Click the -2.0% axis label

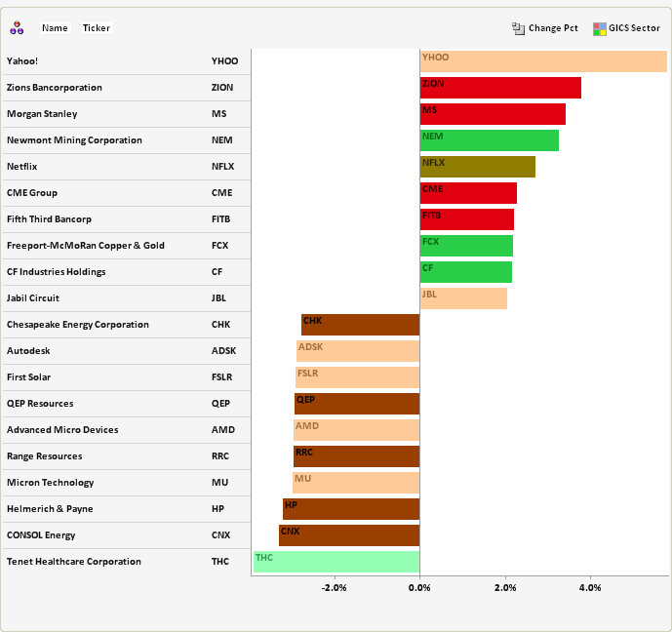click(334, 587)
